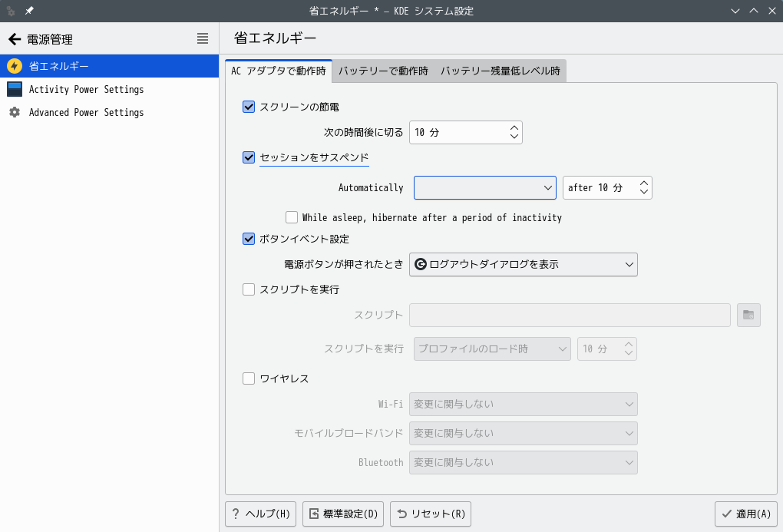Image resolution: width=783 pixels, height=532 pixels.
Task: Click the back arrow beside 電源管理
Action: click(14, 39)
